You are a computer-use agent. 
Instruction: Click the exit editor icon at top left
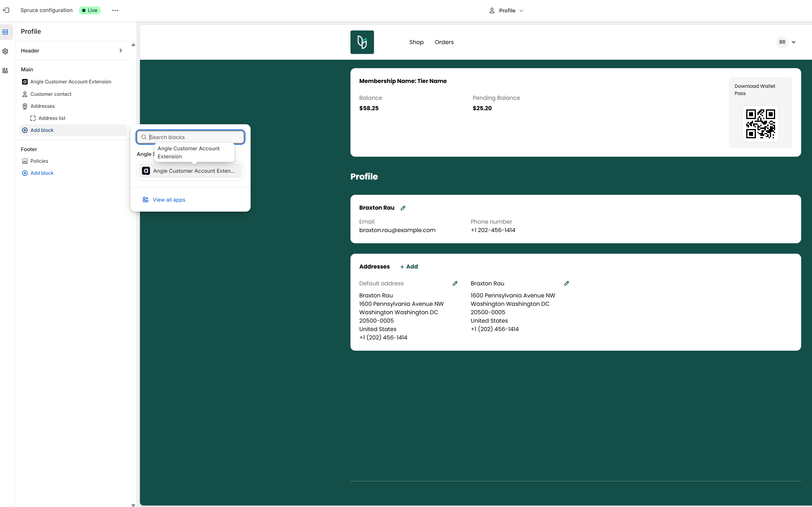(6, 10)
